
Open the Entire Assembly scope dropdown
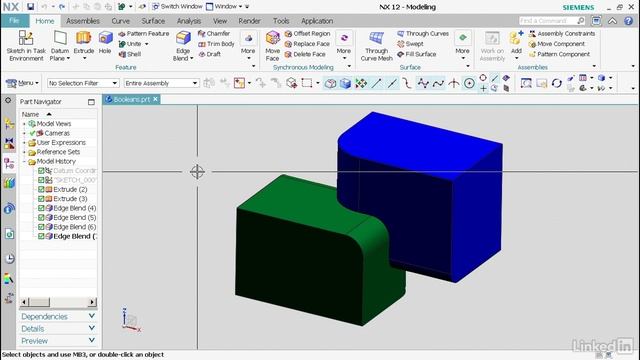pos(161,83)
